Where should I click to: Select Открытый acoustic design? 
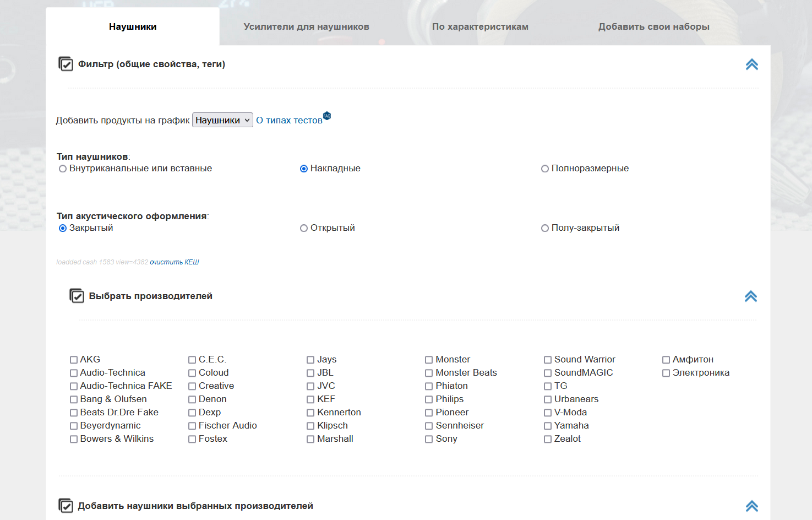[x=304, y=229]
